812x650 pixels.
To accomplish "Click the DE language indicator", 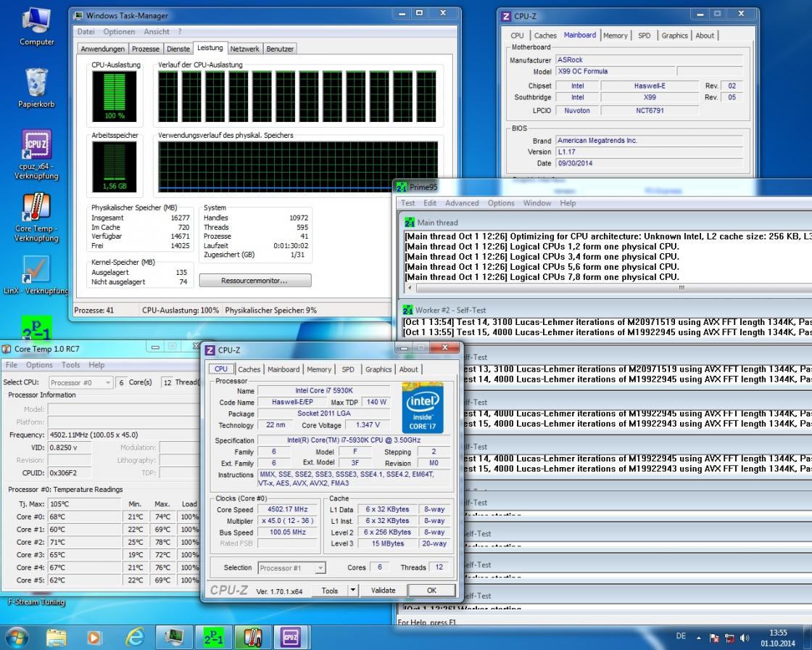I will 681,636.
